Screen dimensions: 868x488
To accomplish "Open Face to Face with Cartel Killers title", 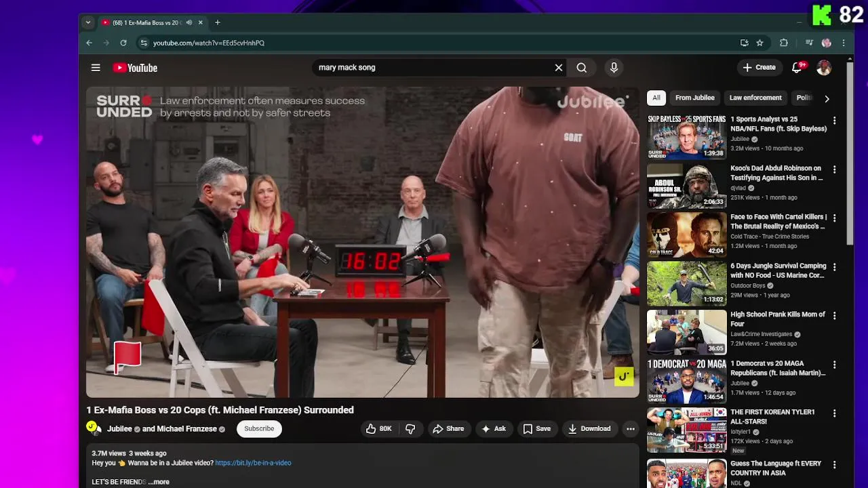I will pyautogui.click(x=778, y=222).
